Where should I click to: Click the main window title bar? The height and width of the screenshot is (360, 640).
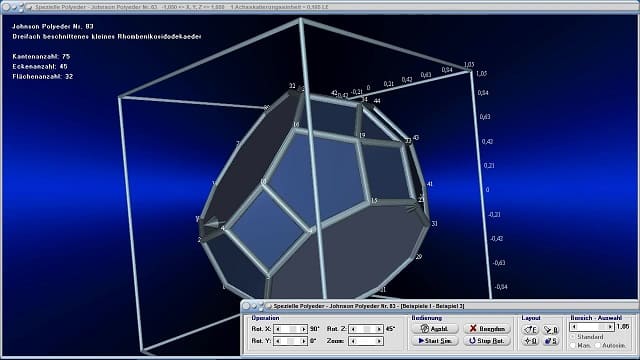click(320, 7)
